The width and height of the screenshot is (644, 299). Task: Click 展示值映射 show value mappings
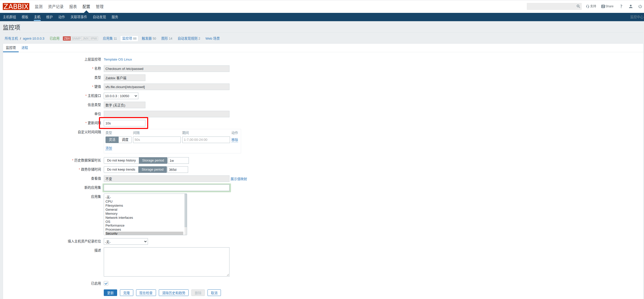239,179
